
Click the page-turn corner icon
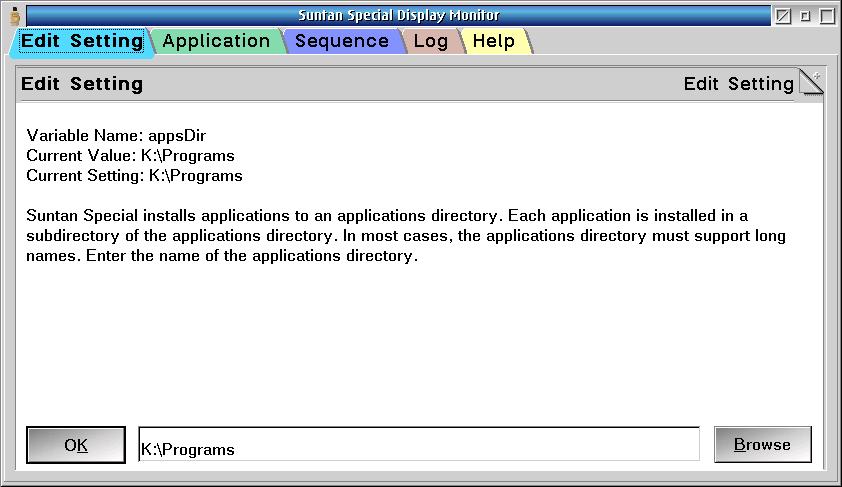(811, 82)
